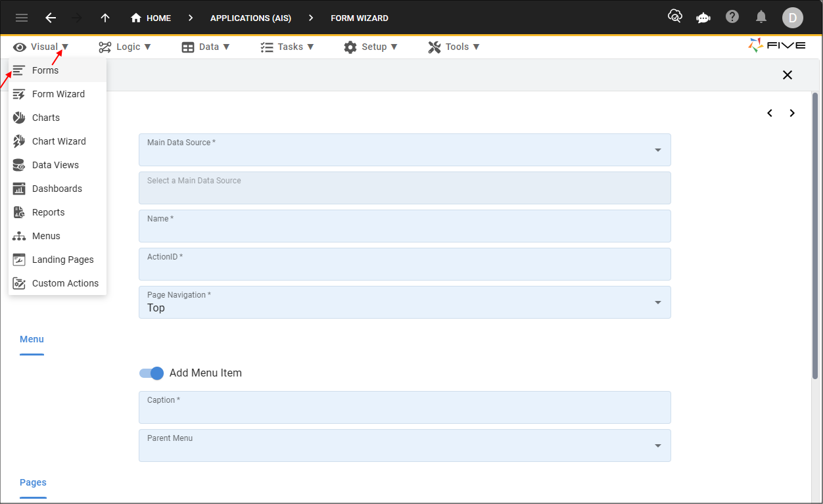823x504 pixels.
Task: Click the help question mark icon
Action: (732, 17)
